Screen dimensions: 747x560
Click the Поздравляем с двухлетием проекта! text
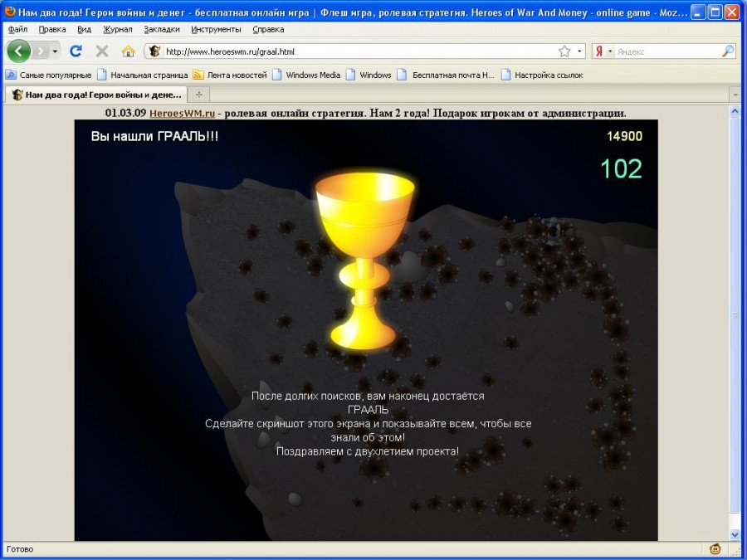pyautogui.click(x=368, y=451)
